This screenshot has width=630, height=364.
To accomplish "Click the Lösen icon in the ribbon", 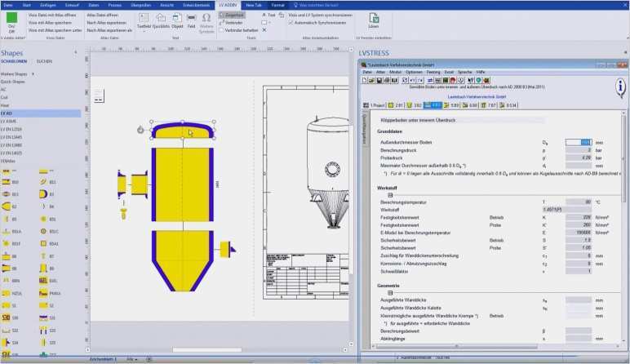I will (x=374, y=20).
